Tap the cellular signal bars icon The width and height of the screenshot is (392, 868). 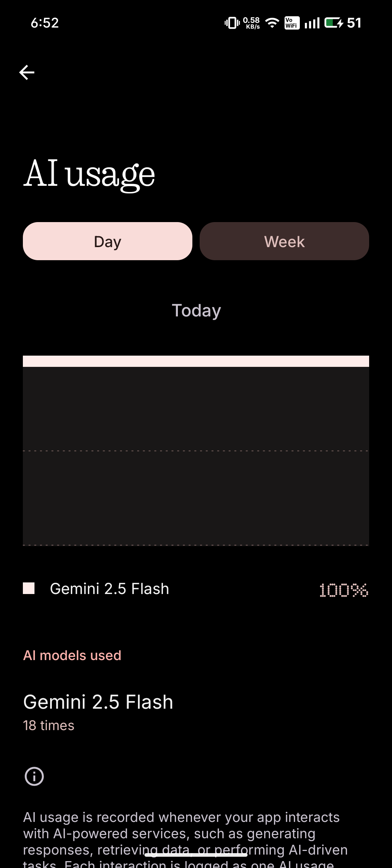312,23
